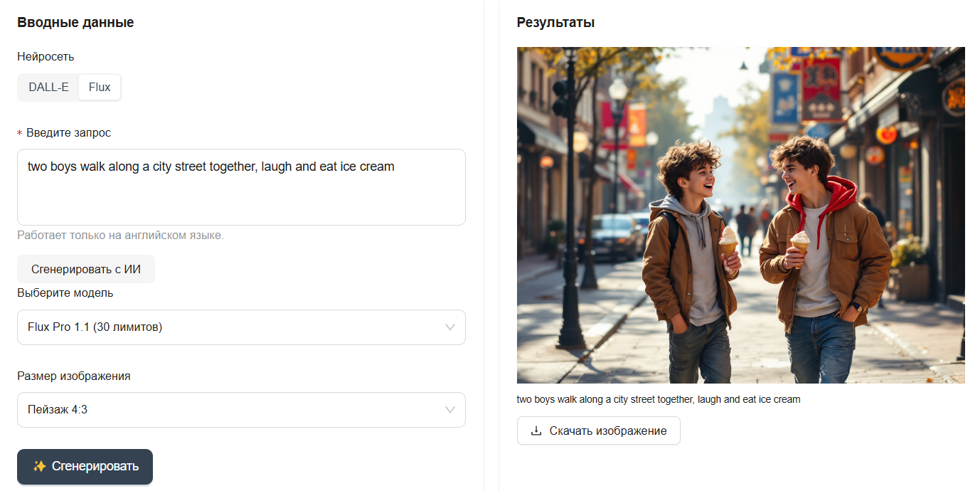Select the DALL-E neural network option
The image size is (980, 491).
click(x=48, y=88)
